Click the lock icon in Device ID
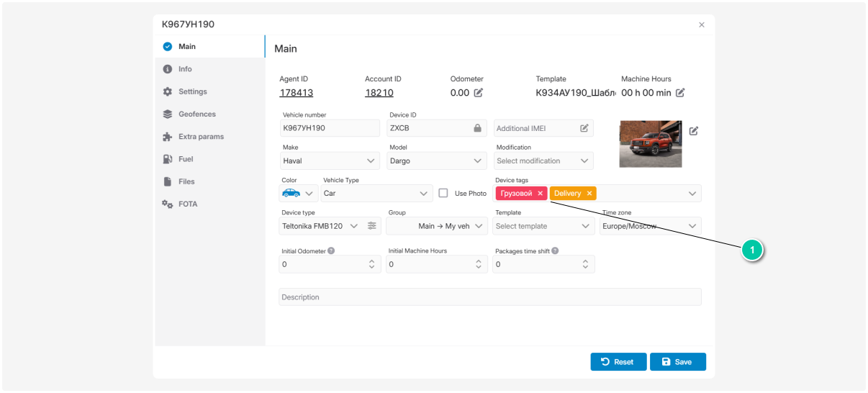The height and width of the screenshot is (393, 868). pos(476,128)
